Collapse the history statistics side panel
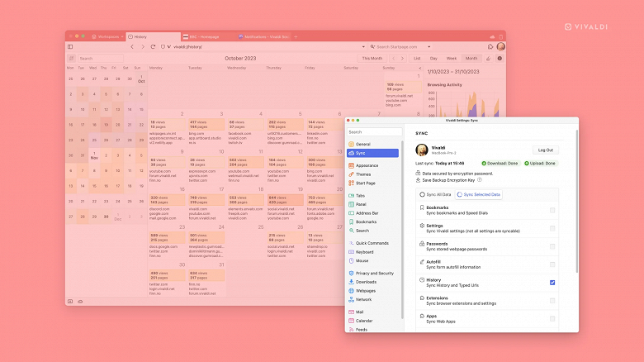The image size is (644, 362). tap(419, 68)
